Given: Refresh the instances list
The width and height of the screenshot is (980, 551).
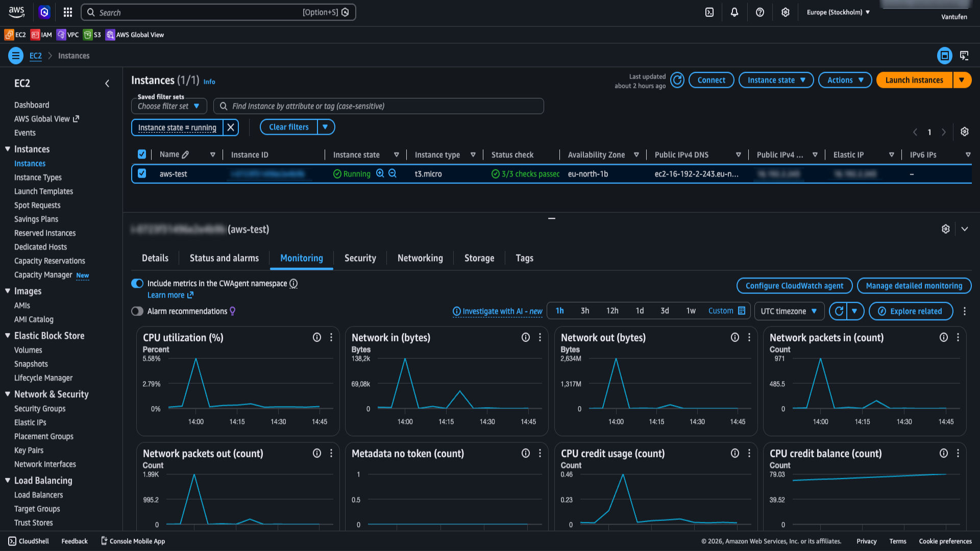Looking at the screenshot, I should point(677,80).
